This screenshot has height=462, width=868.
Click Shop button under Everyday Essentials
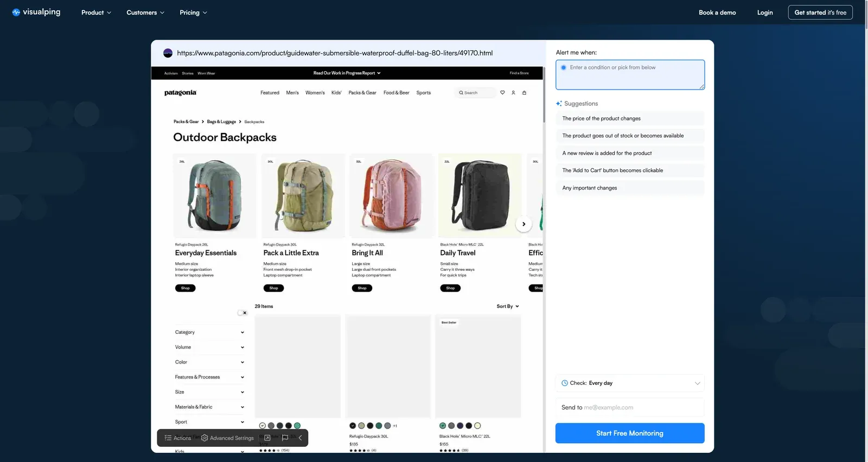tap(185, 288)
